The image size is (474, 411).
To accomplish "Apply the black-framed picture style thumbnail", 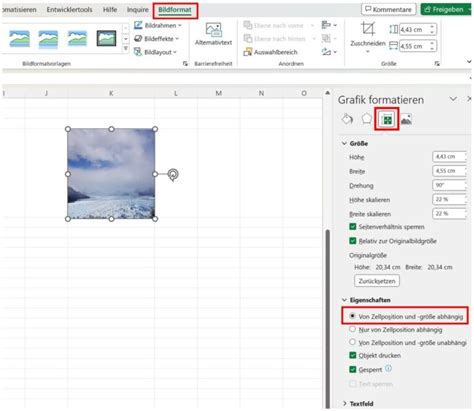I will click(x=106, y=38).
